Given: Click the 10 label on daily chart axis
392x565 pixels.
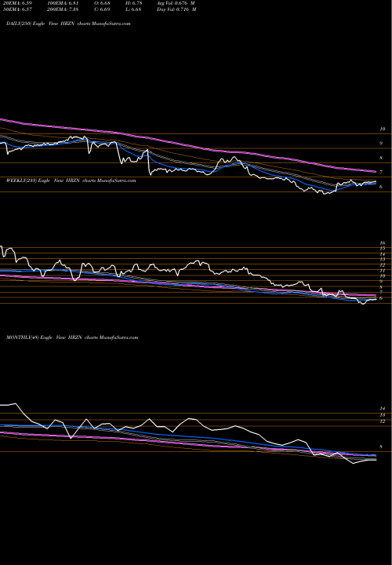Looking at the screenshot, I should [x=383, y=129].
